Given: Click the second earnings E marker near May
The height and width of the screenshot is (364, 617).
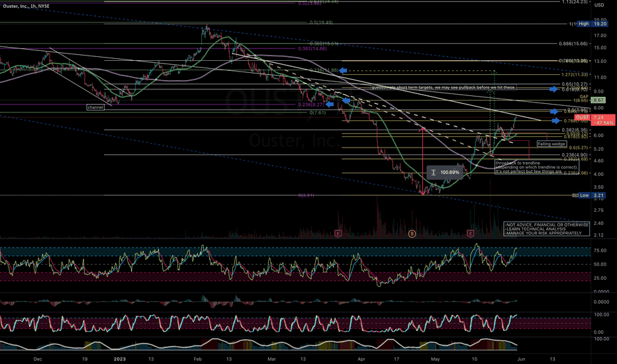Looking at the screenshot, I should tap(470, 234).
